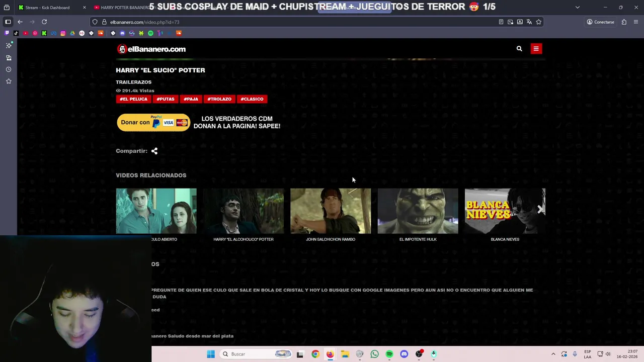Open Discord bookmark in bookmarks bar
The image size is (644, 362).
coord(122,33)
